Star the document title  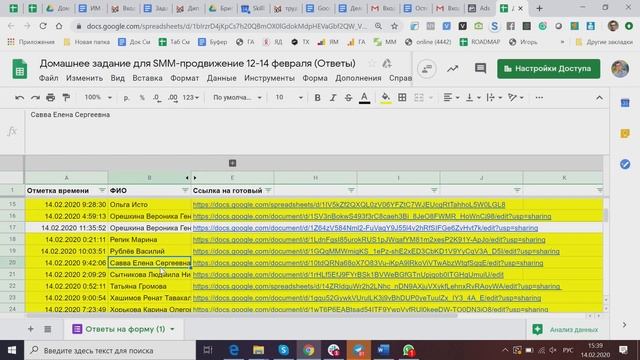click(372, 64)
